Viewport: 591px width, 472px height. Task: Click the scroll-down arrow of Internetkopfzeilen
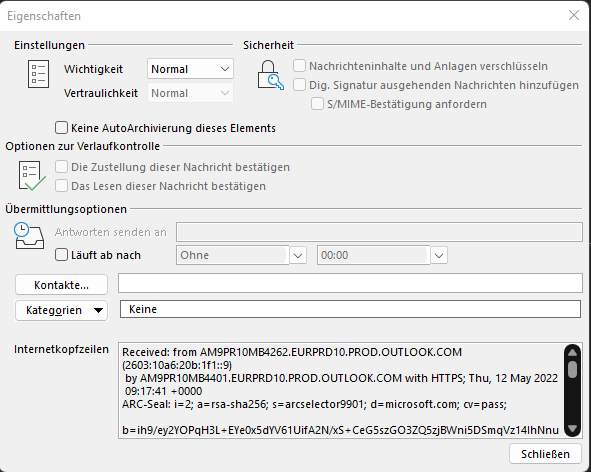coord(572,428)
